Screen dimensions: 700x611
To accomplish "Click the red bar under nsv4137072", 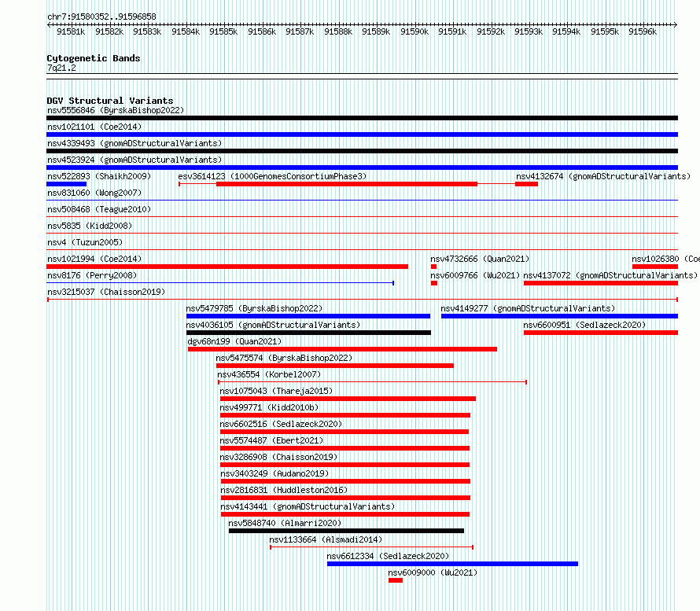I will pos(601,283).
